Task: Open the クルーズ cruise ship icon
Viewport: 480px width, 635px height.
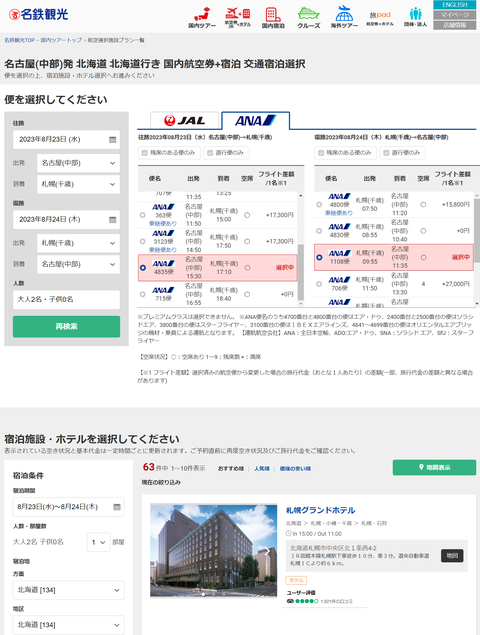Action: pos(309,17)
